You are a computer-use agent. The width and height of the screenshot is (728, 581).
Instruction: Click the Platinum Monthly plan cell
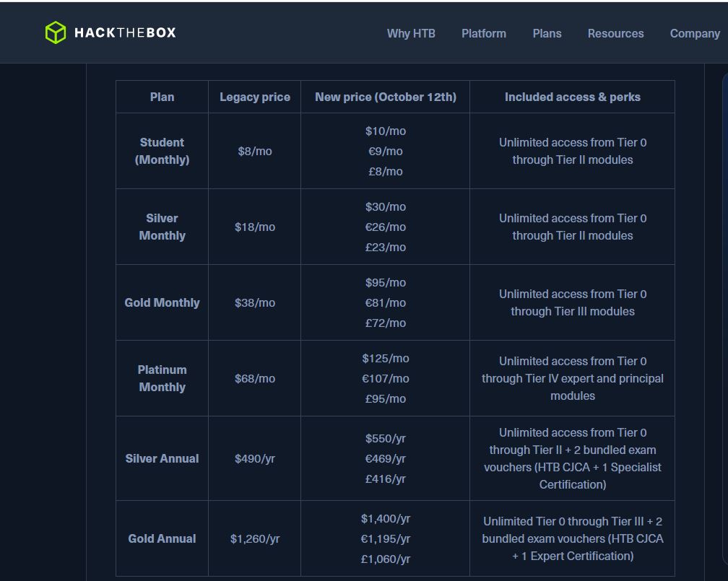(162, 378)
